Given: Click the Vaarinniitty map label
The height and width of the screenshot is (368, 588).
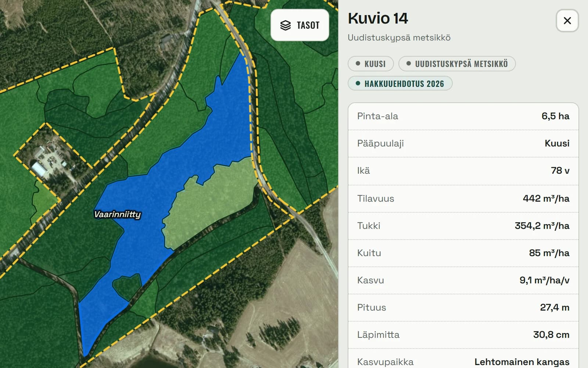Looking at the screenshot, I should (x=117, y=214).
